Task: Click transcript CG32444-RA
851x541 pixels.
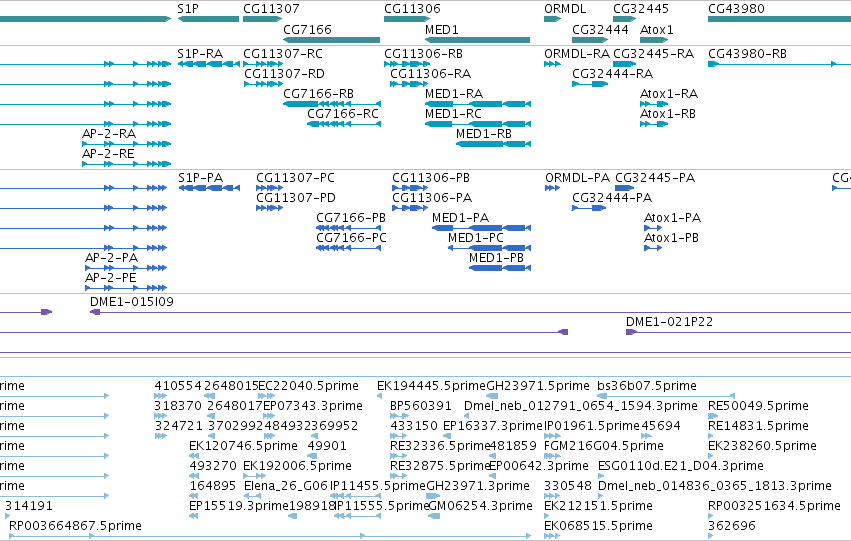Action: 612,74
